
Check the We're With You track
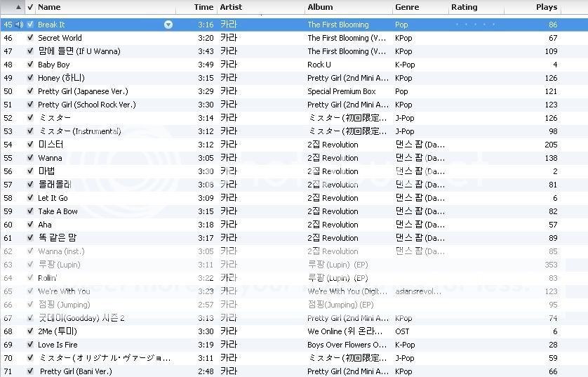(30, 291)
